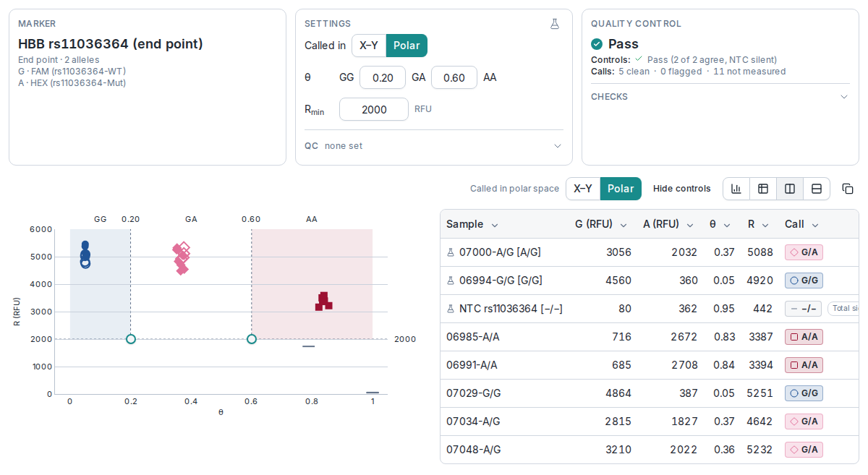Select sample name 06991-A/A
This screenshot has height=475, width=868.
click(x=472, y=365)
